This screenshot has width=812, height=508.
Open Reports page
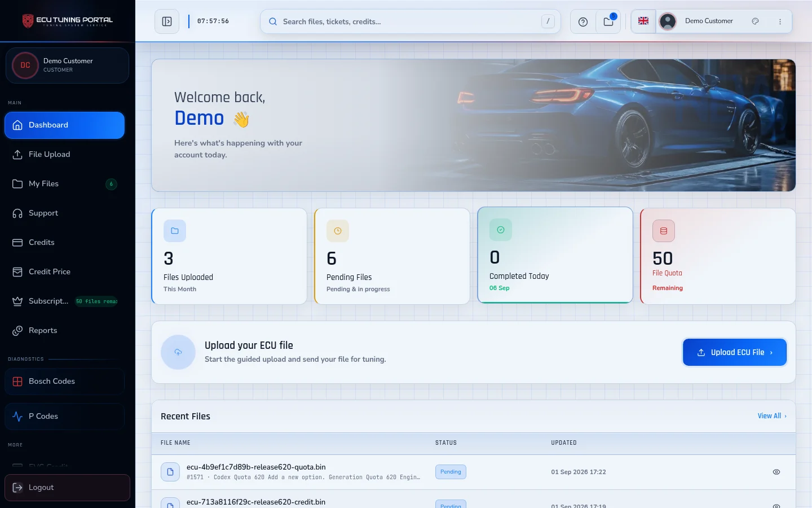tap(64, 331)
